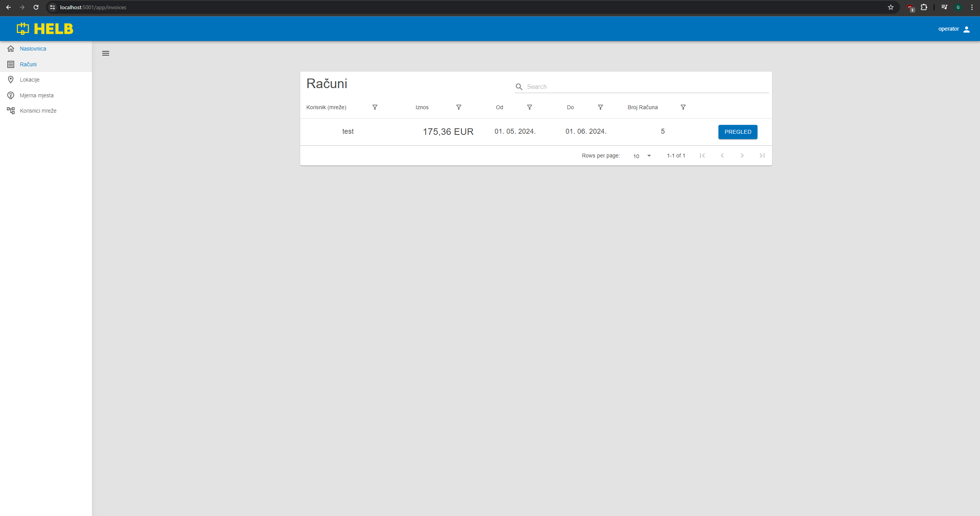Filter the Iznos column
Screen dimensions: 980x516
click(x=458, y=107)
